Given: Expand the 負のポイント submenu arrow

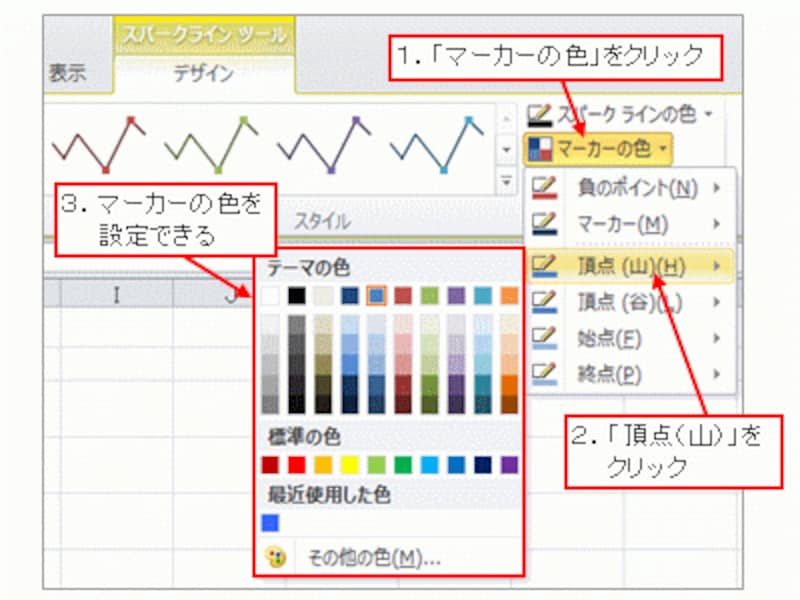Looking at the screenshot, I should click(x=717, y=188).
